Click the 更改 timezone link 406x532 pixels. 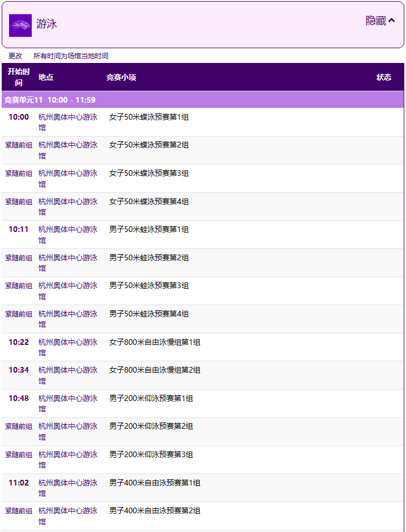click(15, 56)
